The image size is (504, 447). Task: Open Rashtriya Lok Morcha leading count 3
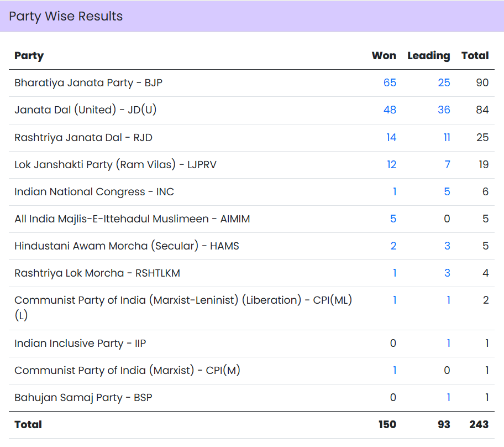[447, 273]
